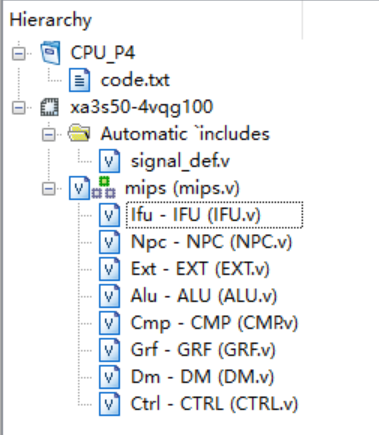Click the Automatic includes folder icon
This screenshot has width=379, height=435.
(x=79, y=133)
